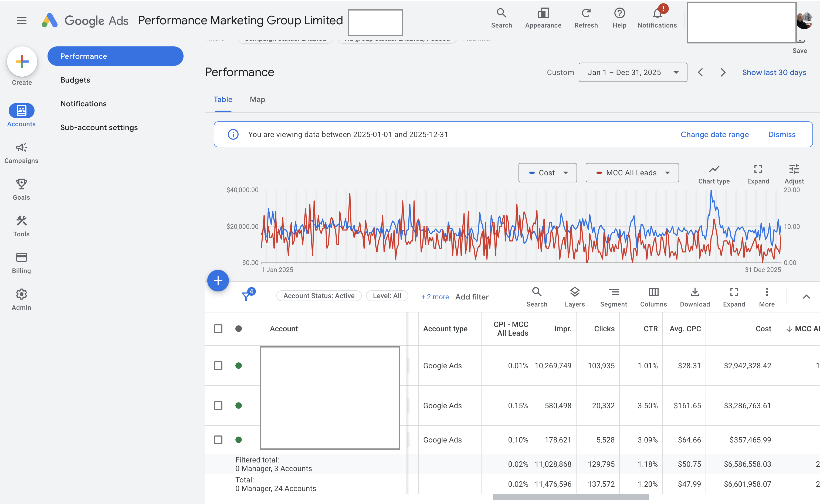Select Performance in side menu
820x504 pixels.
115,56
